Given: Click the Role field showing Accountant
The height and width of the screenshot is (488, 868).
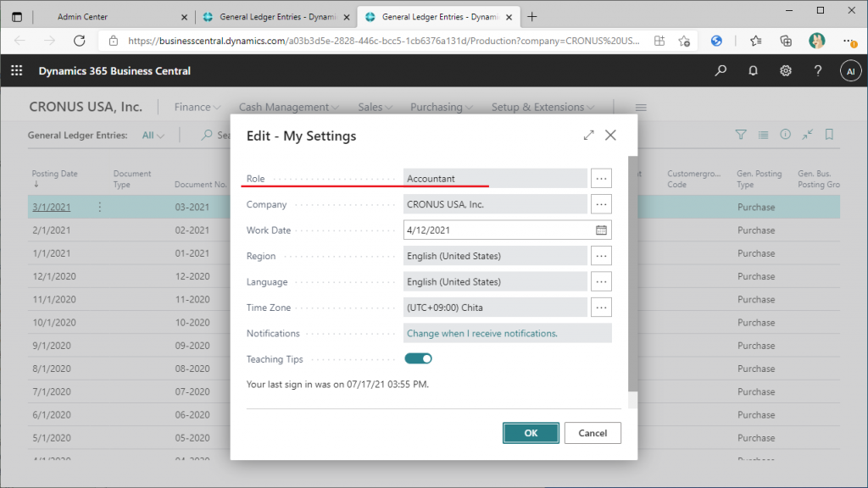Looking at the screenshot, I should pos(495,179).
